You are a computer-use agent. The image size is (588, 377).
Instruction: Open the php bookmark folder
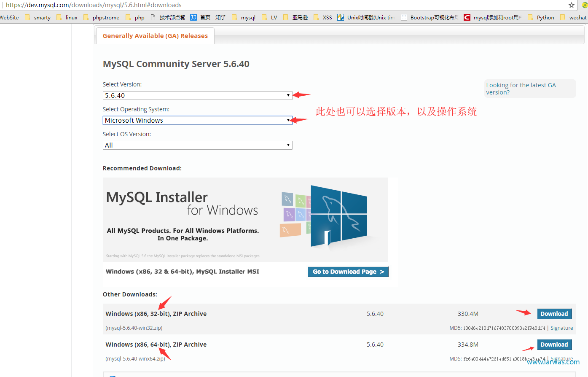(x=135, y=17)
